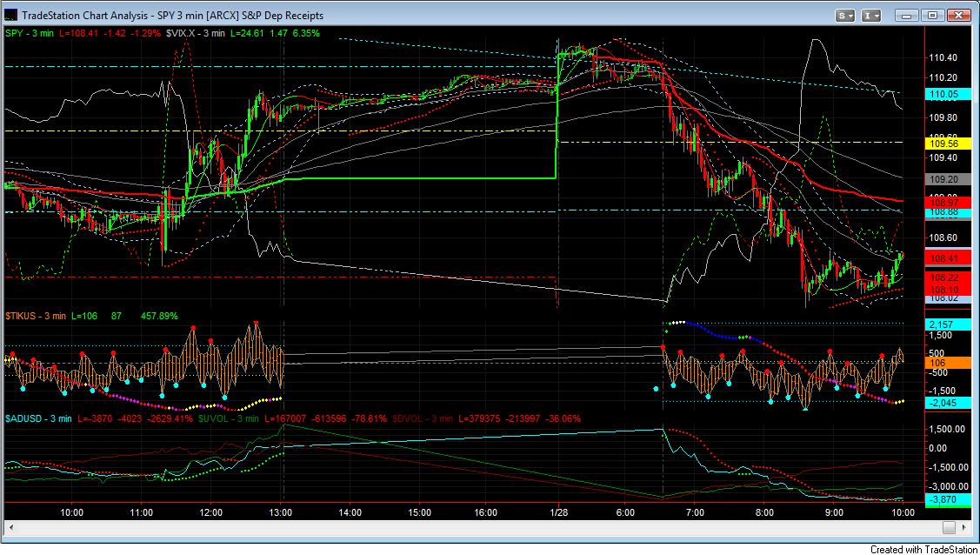980x555 pixels.
Task: Click the 109.80 price axis label
Action: (943, 117)
